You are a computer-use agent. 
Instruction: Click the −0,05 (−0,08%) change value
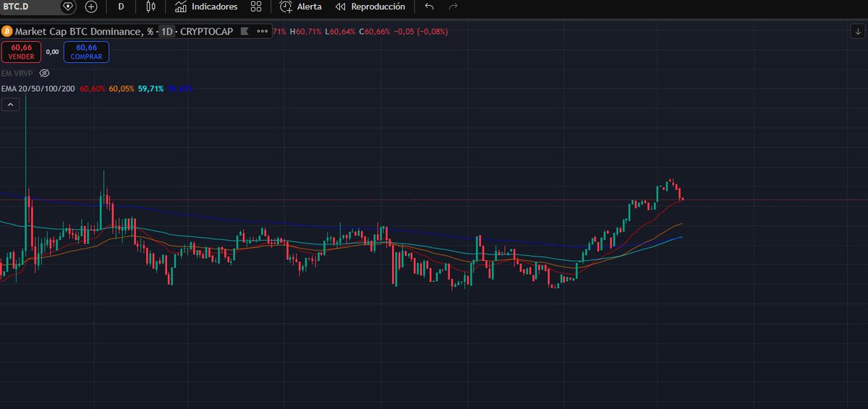(422, 32)
